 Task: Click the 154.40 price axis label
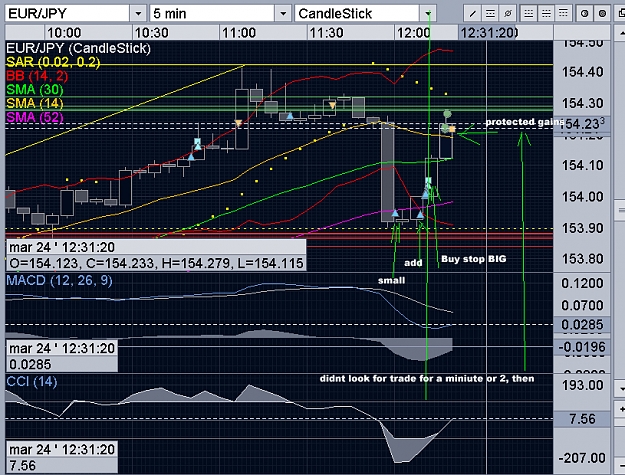click(x=582, y=72)
